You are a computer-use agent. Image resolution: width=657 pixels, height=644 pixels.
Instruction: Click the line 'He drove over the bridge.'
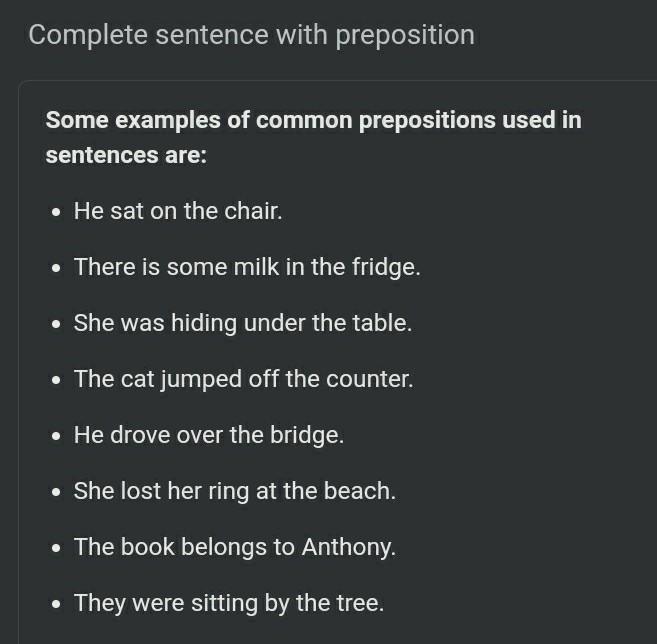[x=209, y=436]
